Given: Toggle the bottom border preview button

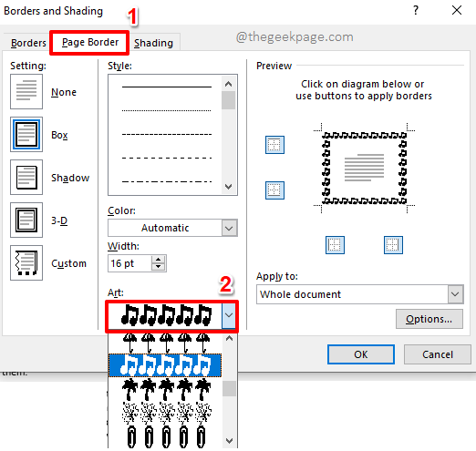Looking at the screenshot, I should (274, 190).
